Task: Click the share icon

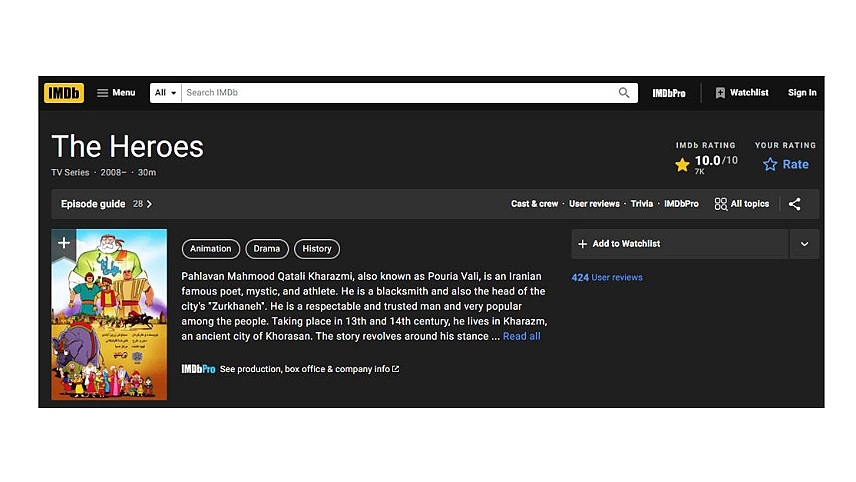Action: click(x=794, y=204)
